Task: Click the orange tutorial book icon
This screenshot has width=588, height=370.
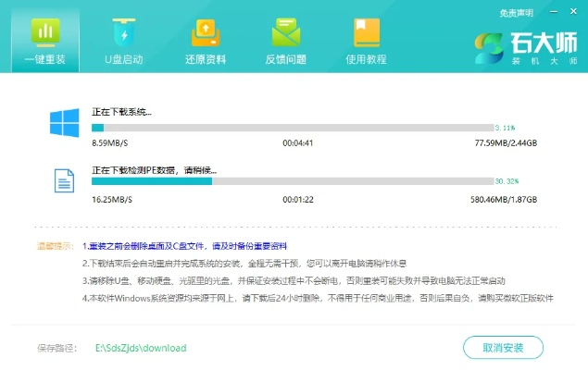Action: click(367, 32)
